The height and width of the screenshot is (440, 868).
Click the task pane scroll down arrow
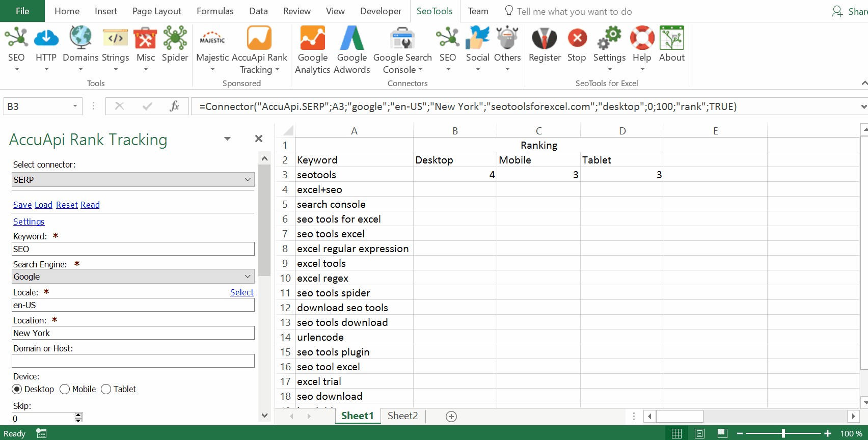coord(264,415)
